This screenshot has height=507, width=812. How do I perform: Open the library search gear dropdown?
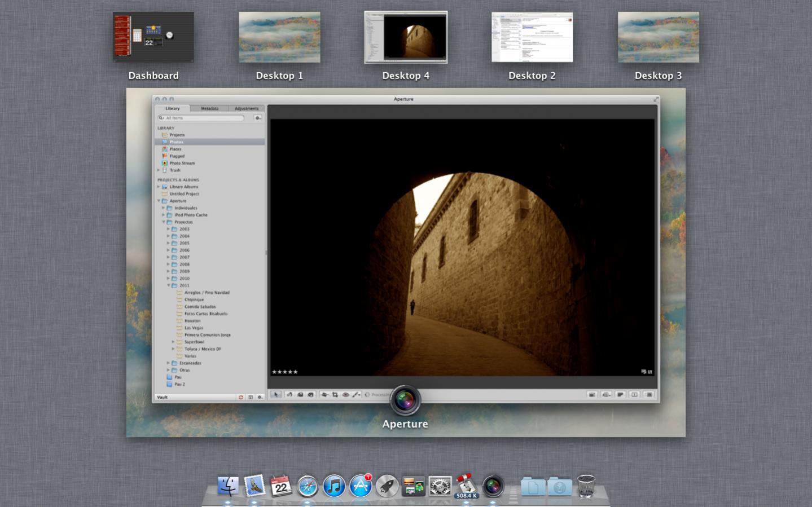pyautogui.click(x=258, y=118)
